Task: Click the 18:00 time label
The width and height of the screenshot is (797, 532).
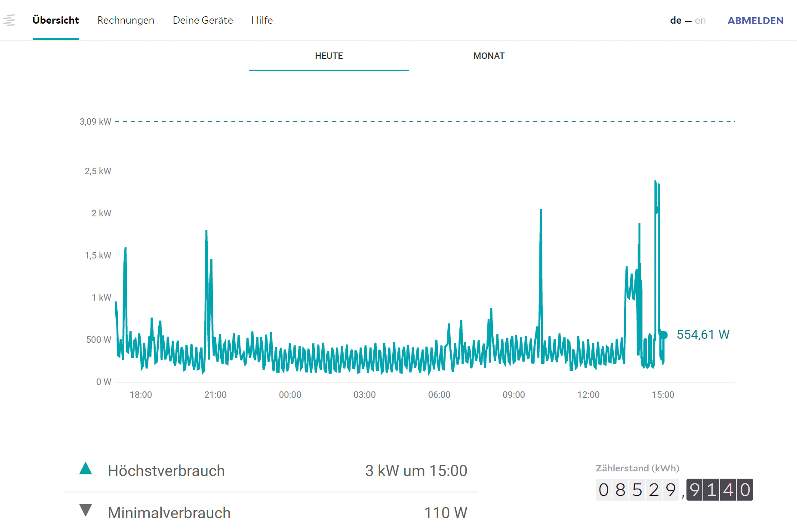Action: coord(141,395)
